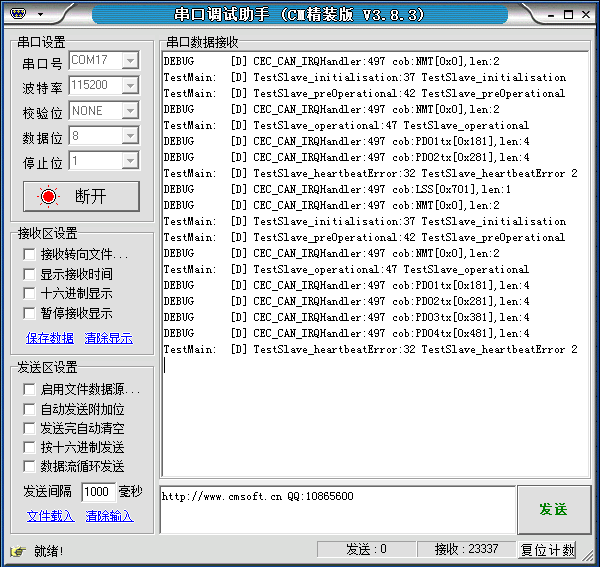Open the 校验位 NONE dropdown
The image size is (600, 567).
point(130,111)
